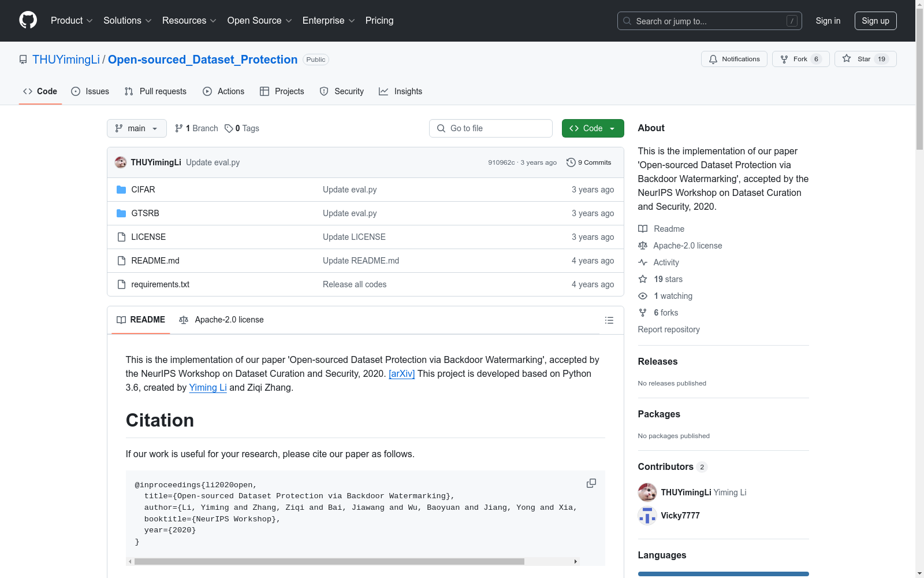
Task: Open the 910962c commit hash
Action: [501, 162]
